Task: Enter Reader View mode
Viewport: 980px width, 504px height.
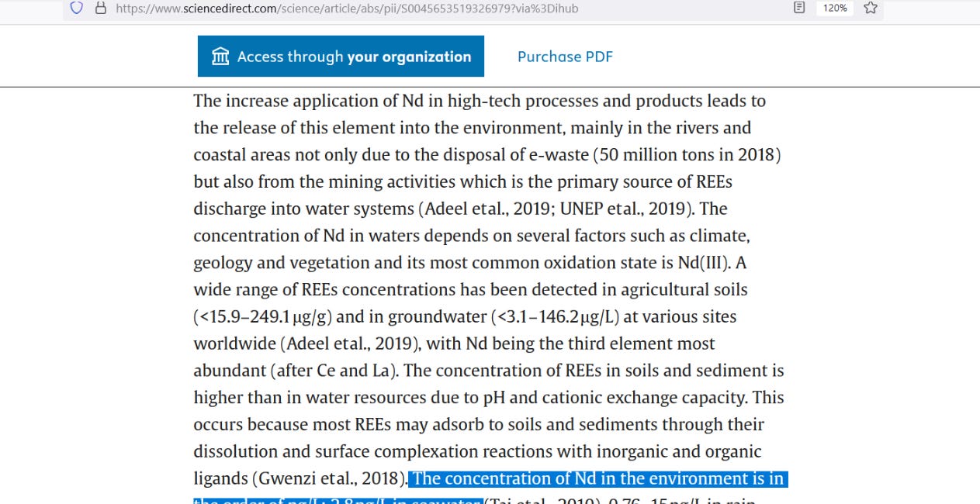Action: (x=799, y=9)
